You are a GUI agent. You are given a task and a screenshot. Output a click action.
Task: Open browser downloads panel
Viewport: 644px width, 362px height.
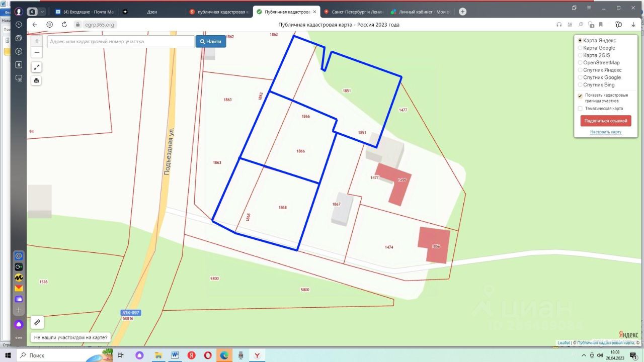[x=633, y=25]
